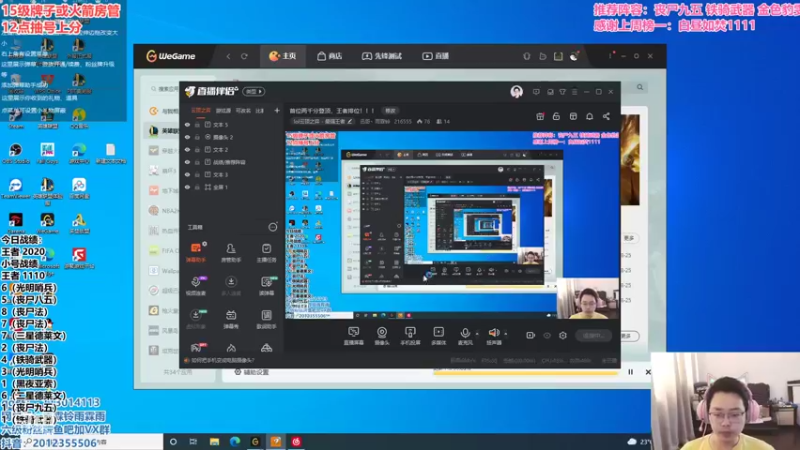Screen dimensions: 800x450
Task: Open the 多人连麦 tool
Action: 231,286
